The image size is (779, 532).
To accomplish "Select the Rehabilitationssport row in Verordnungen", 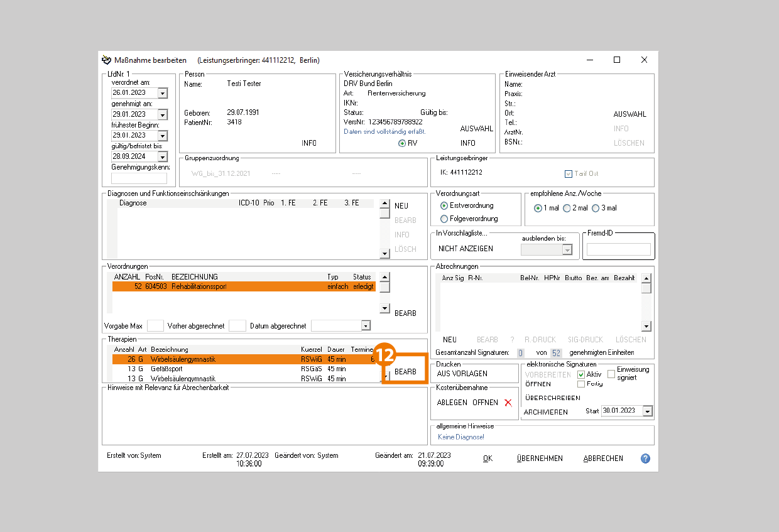I will coord(244,286).
